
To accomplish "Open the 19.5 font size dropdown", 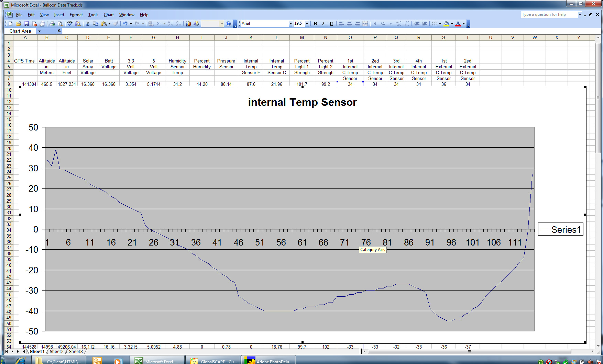I will (307, 24).
